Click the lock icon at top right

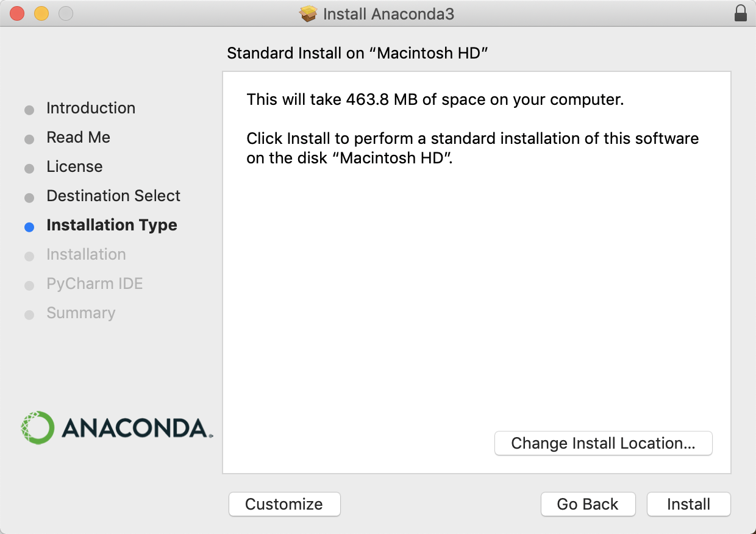click(740, 13)
